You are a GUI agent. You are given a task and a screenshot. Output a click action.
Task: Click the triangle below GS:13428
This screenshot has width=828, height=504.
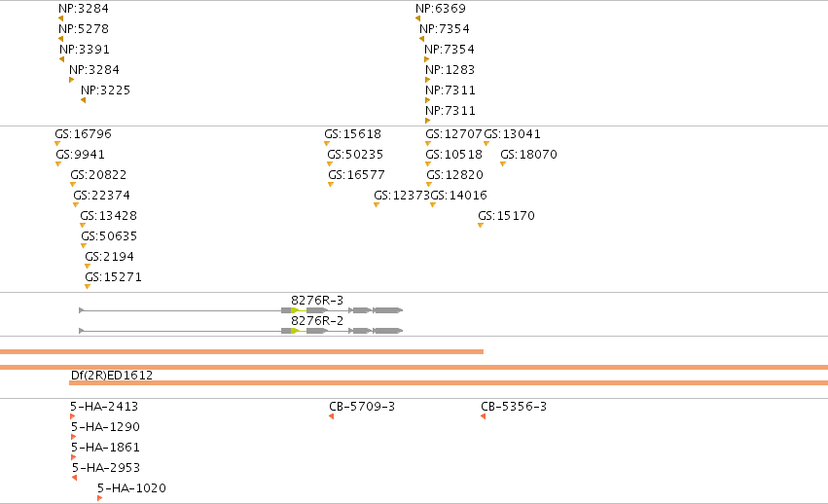(x=83, y=226)
